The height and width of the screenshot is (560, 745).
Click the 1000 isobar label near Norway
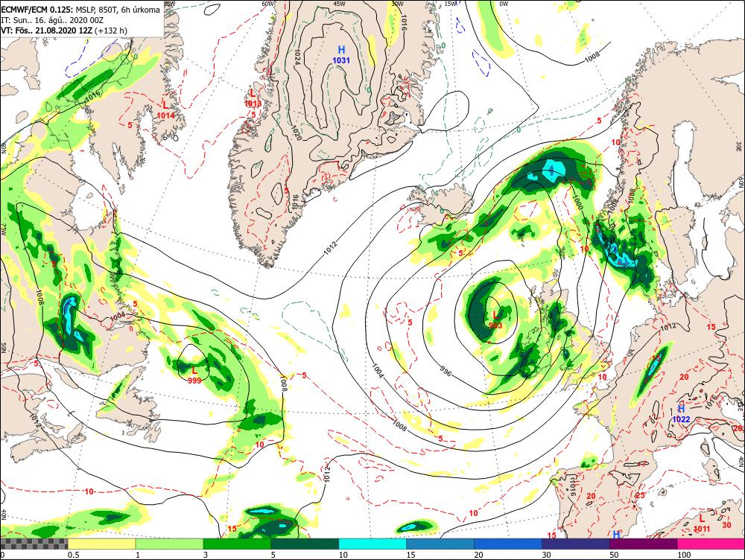pyautogui.click(x=577, y=203)
